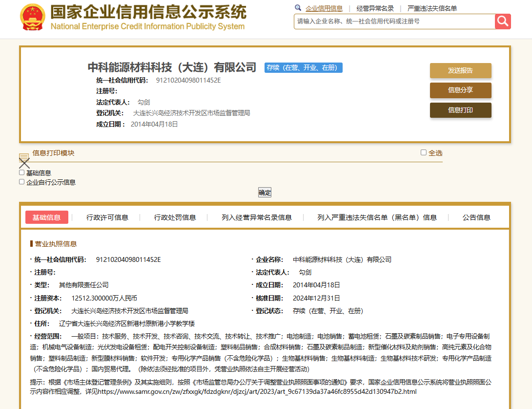
Task: Click the 营业执照信息 section heading
Action: (56, 243)
